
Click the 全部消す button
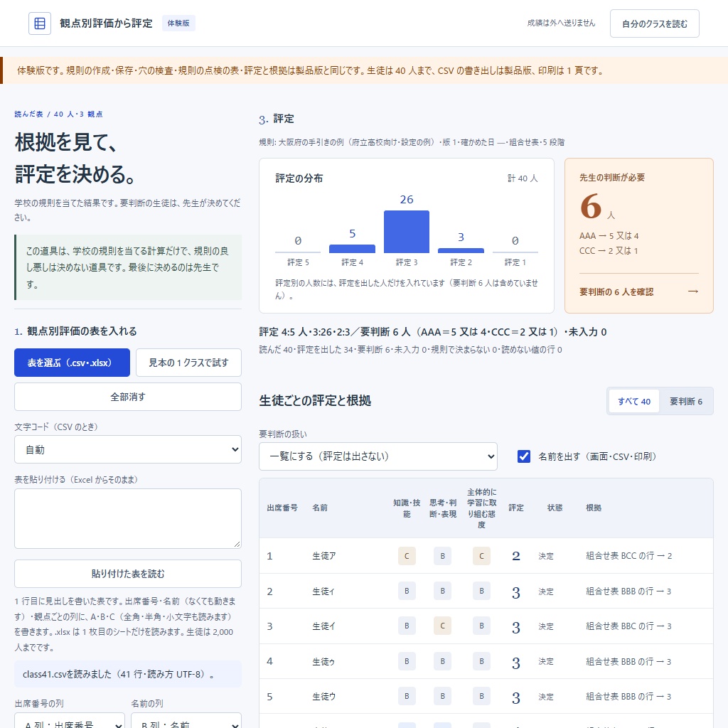click(x=128, y=397)
